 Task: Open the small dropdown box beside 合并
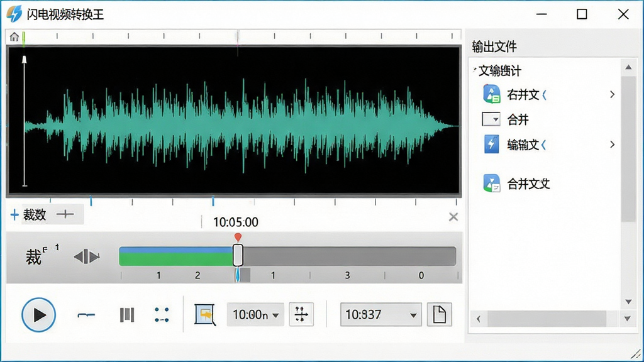point(491,119)
